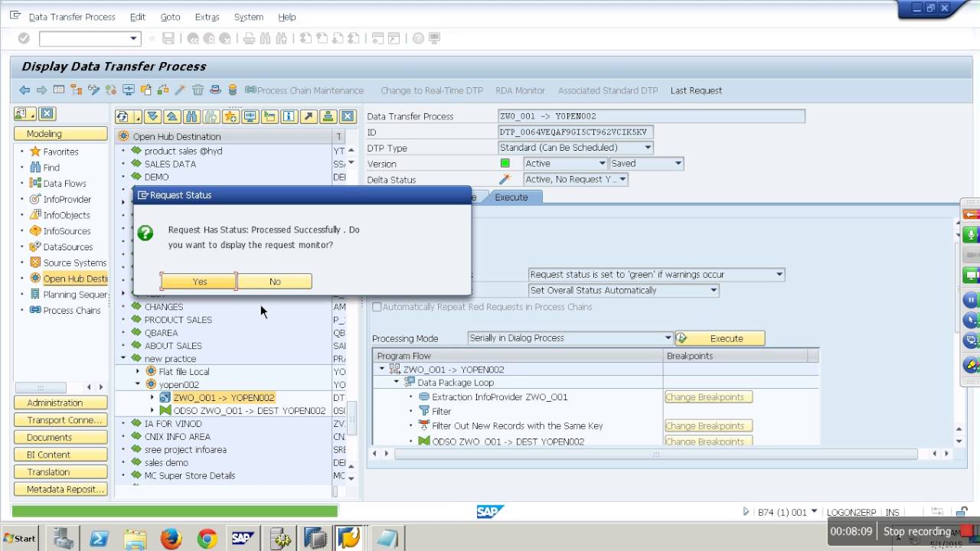Select Process Chains in Modeling list
This screenshot has height=551, width=980.
tap(72, 311)
